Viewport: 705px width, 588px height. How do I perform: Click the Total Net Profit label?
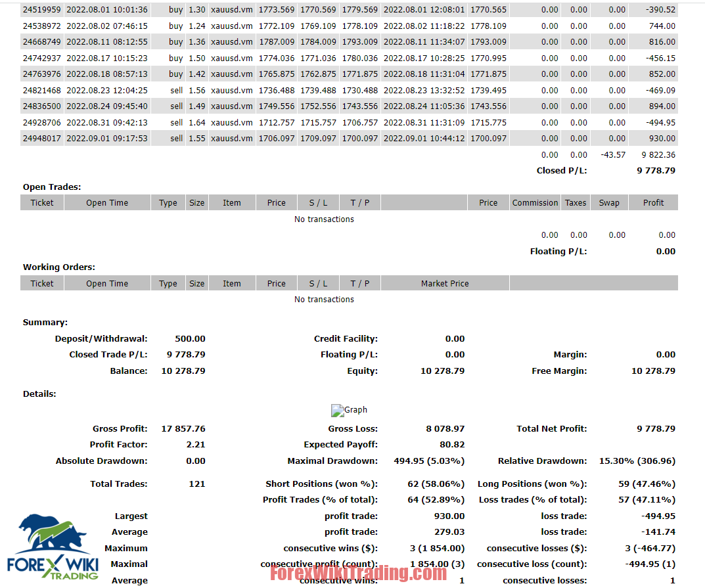tap(552, 429)
